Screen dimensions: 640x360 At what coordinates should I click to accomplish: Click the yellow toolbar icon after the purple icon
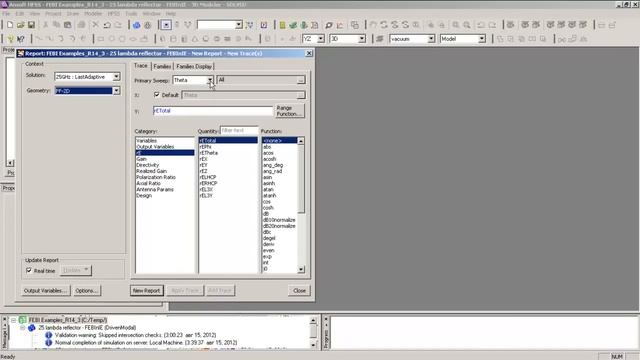282,25
